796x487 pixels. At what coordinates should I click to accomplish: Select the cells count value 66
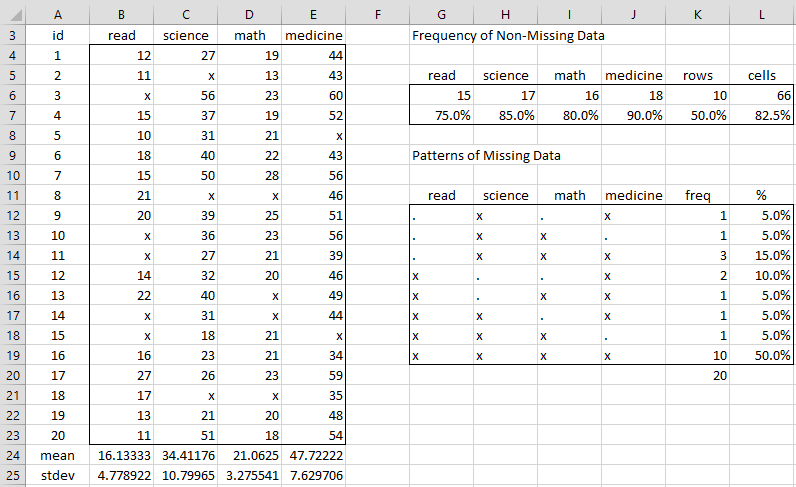click(x=762, y=95)
